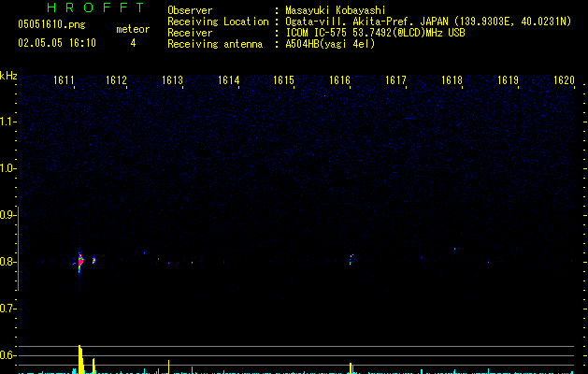Click the 1618 time marker

click(x=452, y=80)
